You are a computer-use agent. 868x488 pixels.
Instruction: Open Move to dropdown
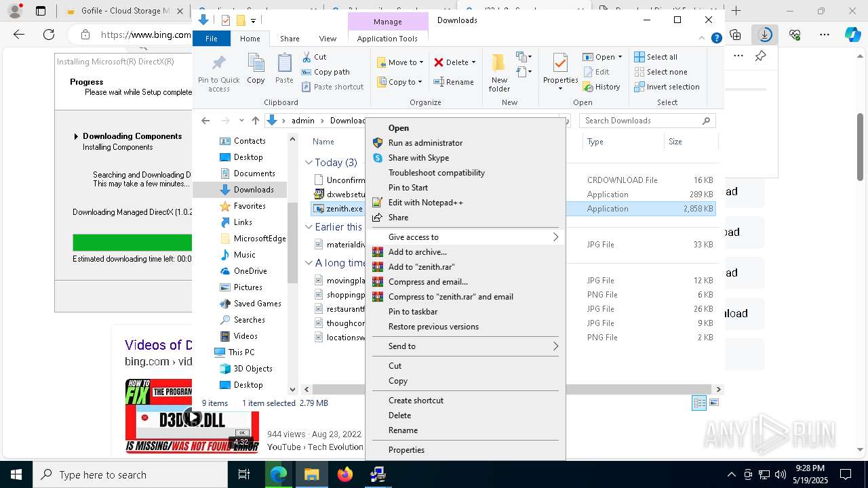(400, 62)
